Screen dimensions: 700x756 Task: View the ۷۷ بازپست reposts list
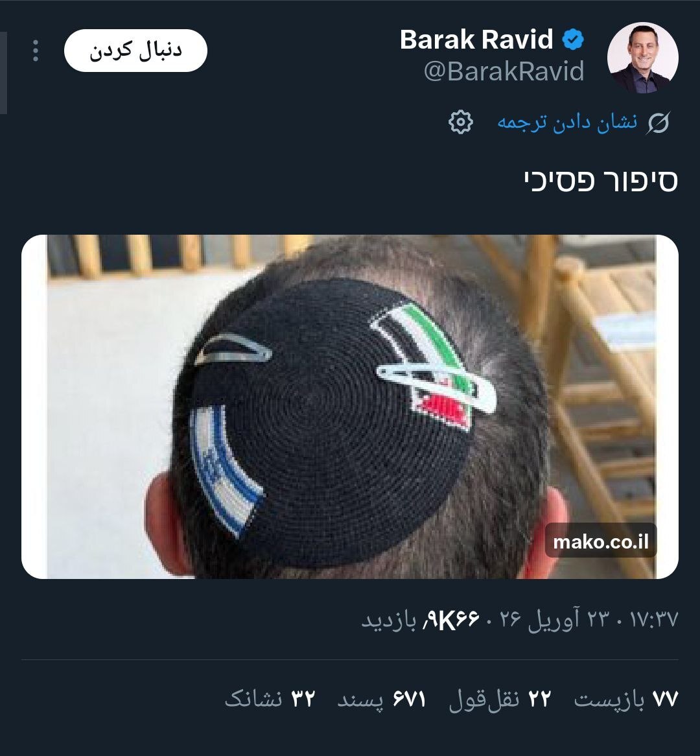click(625, 699)
